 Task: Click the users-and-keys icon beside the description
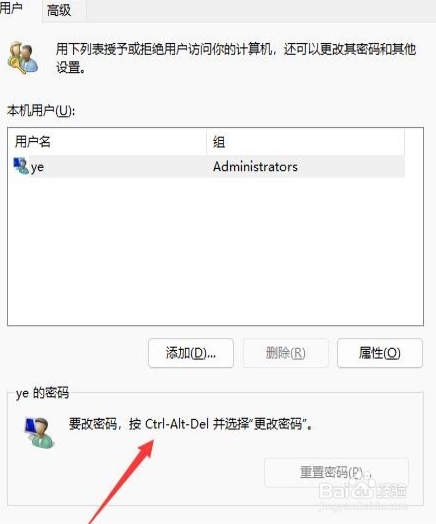tap(22, 57)
